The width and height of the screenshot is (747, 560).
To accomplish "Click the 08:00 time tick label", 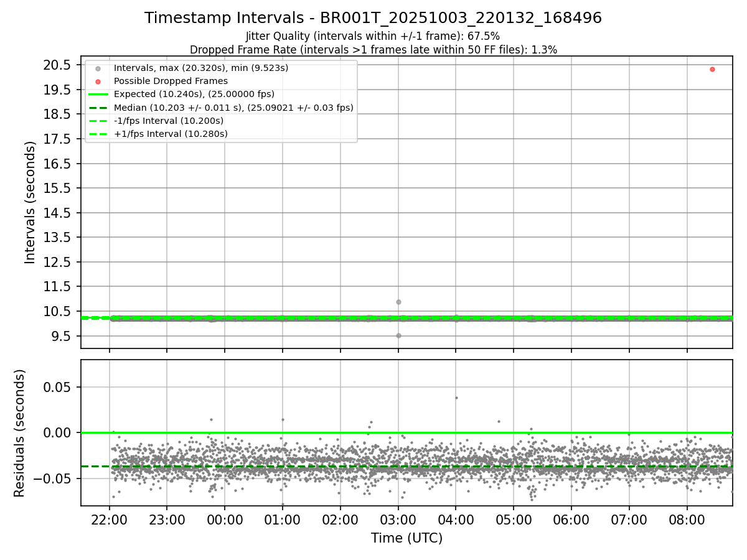I will (687, 518).
